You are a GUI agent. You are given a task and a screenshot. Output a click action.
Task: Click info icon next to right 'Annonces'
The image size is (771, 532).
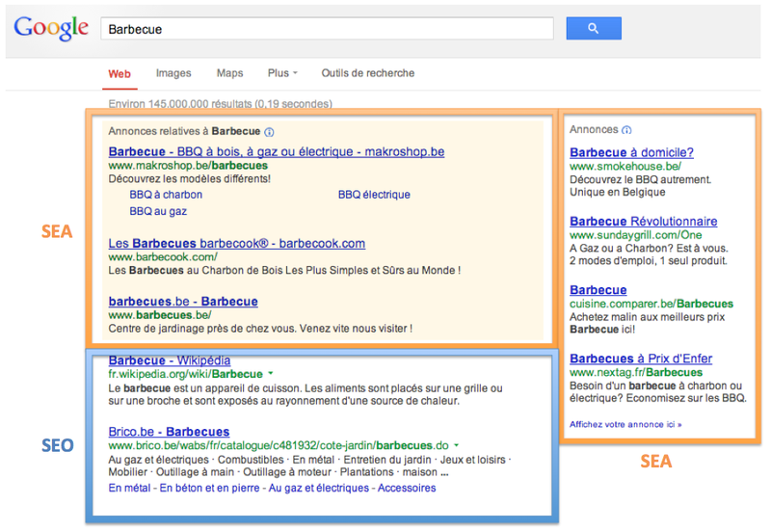point(626,130)
